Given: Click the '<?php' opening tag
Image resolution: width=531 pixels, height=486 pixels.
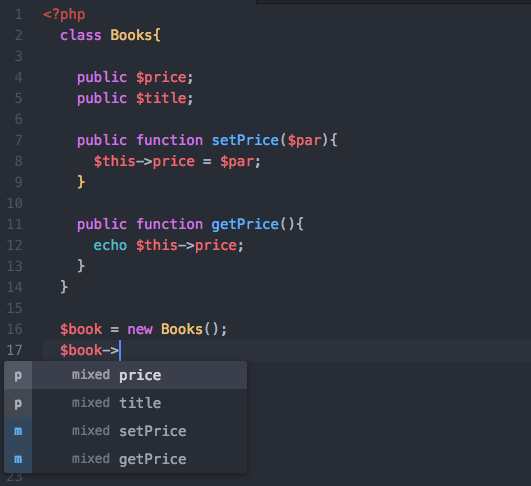Looking at the screenshot, I should click(64, 15).
